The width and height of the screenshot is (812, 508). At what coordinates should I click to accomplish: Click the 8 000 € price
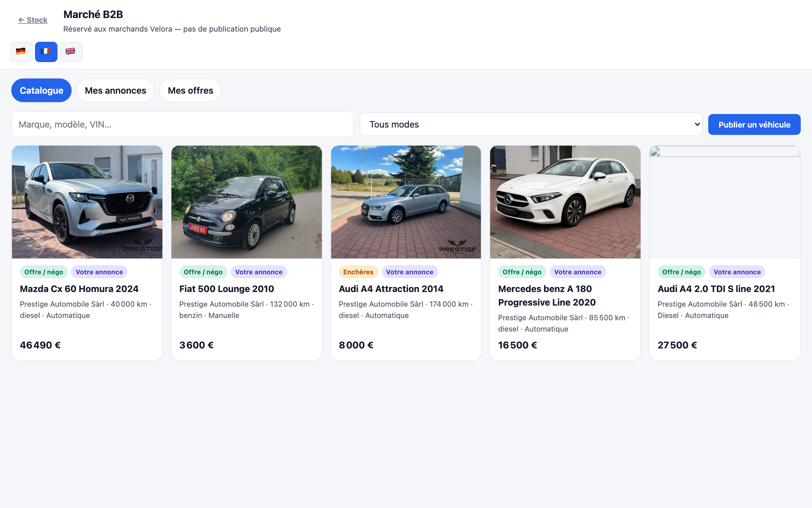(x=356, y=345)
